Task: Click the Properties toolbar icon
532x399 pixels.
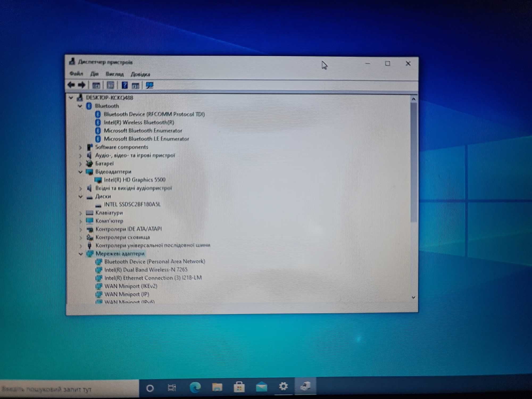Action: (x=110, y=85)
